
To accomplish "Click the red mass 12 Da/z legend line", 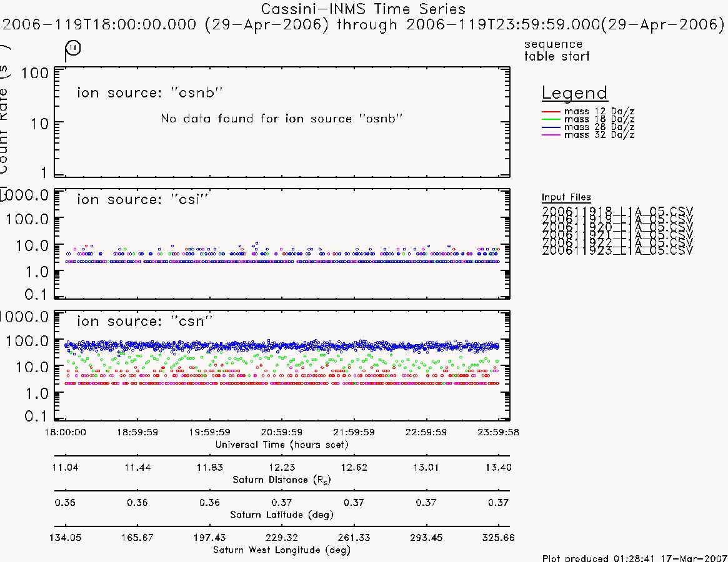I will (x=551, y=112).
